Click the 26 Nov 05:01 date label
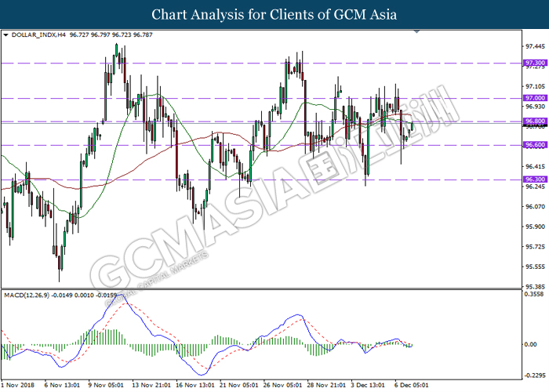This screenshot has width=549, height=392. coord(282,386)
